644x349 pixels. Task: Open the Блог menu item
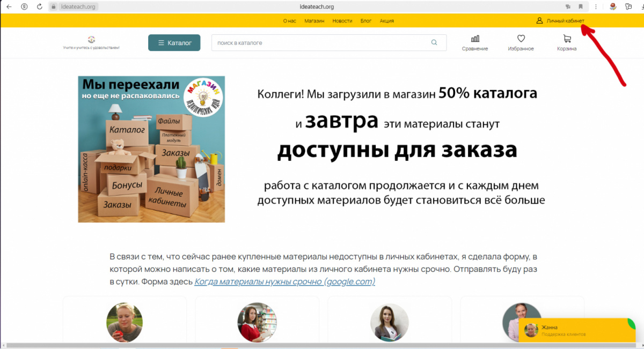(x=366, y=21)
